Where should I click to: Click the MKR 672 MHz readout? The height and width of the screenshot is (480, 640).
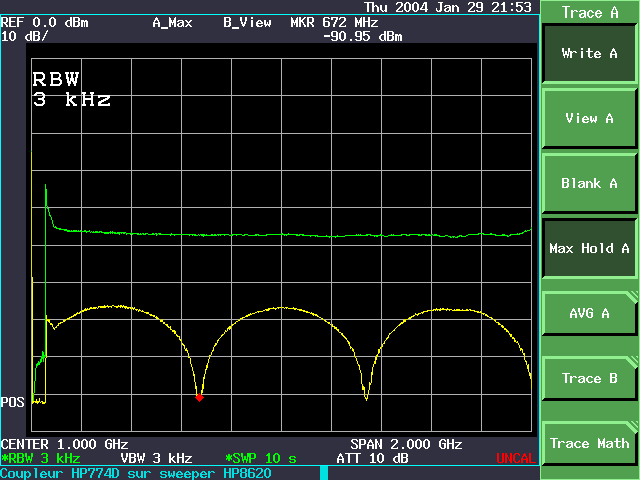coord(334,22)
